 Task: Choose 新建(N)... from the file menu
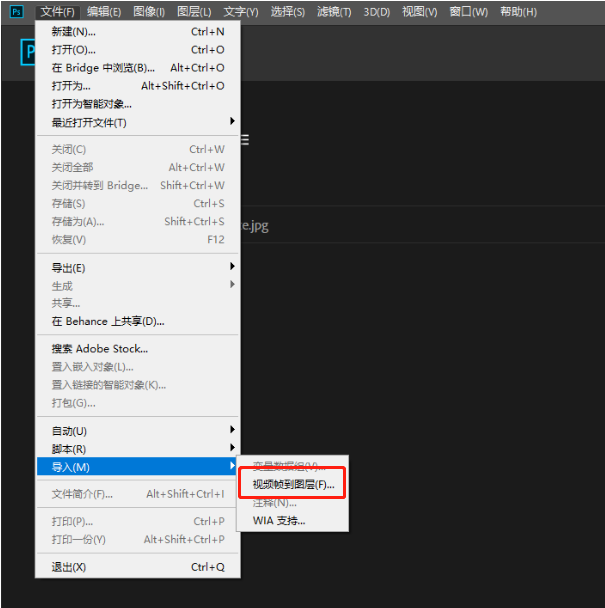pos(138,31)
